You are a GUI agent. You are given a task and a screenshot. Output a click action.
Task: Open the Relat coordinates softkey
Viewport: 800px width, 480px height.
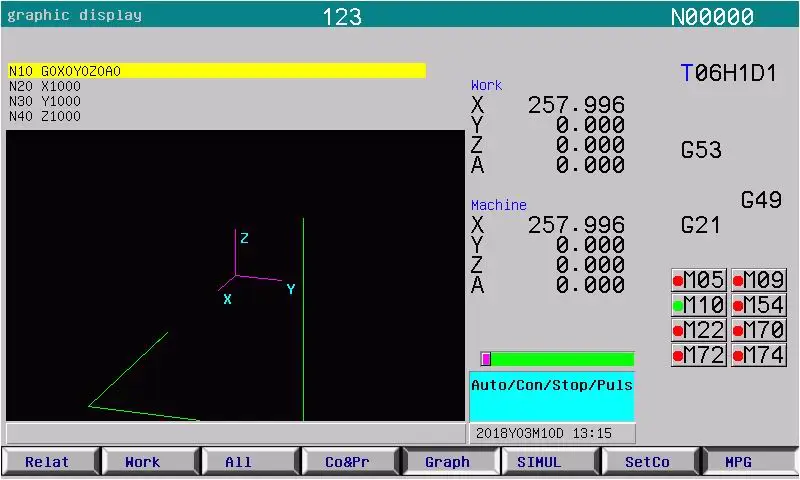[50, 462]
